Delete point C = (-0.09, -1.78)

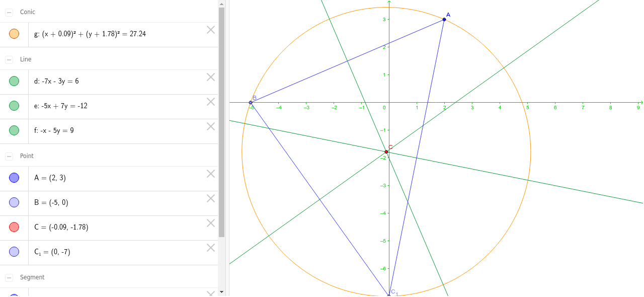click(x=211, y=223)
